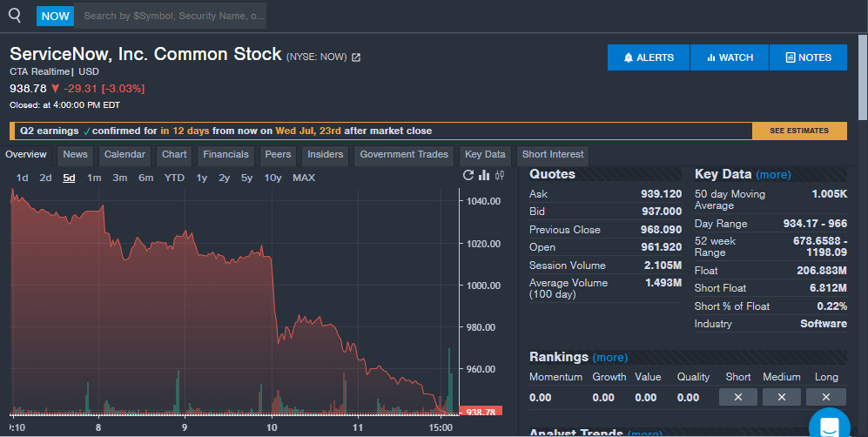The image size is (868, 437).
Task: Switch to bar chart view icon
Action: pyautogui.click(x=484, y=175)
